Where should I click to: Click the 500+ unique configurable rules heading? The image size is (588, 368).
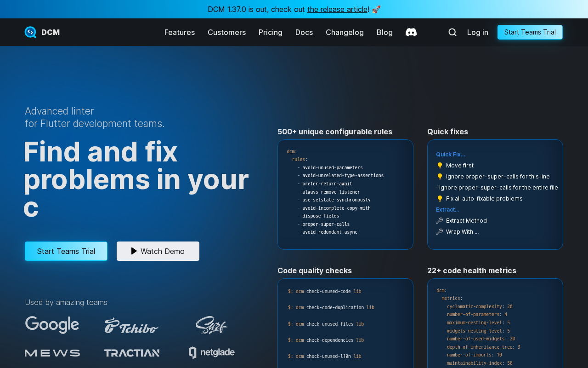(x=335, y=132)
